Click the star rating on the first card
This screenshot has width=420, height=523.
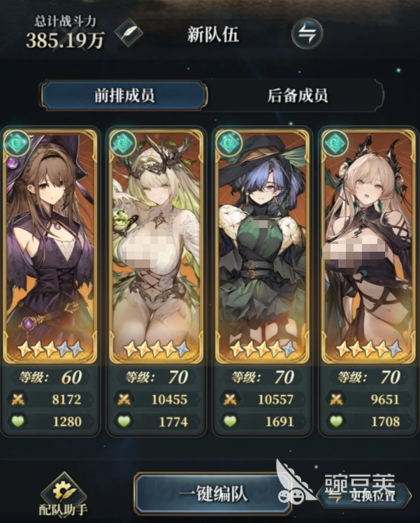50,349
